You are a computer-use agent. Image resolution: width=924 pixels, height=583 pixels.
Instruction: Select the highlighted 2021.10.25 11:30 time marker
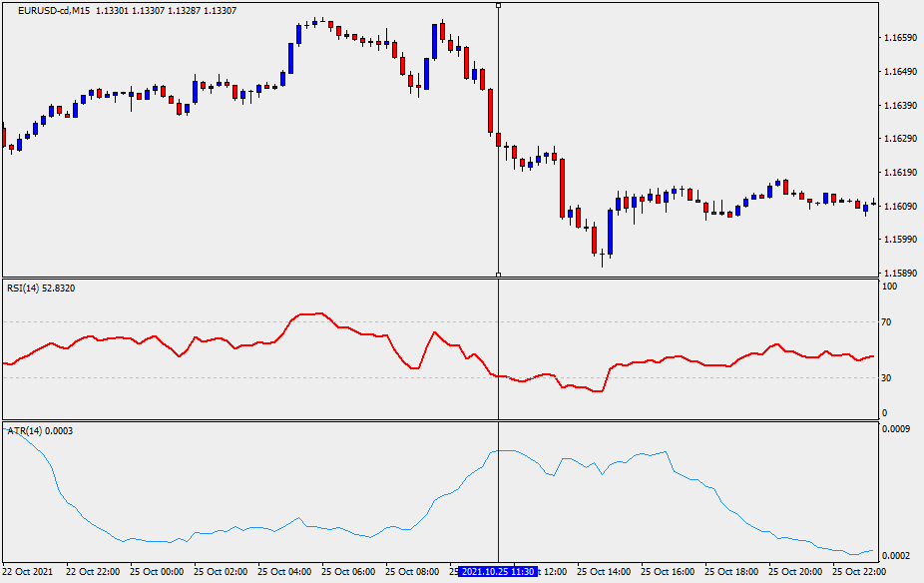(498, 572)
